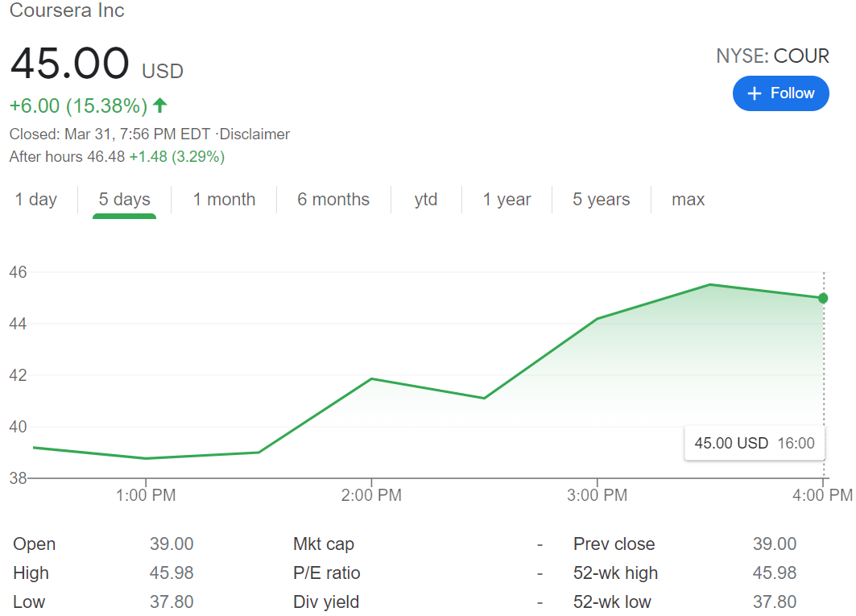The height and width of the screenshot is (616, 856).
Task: Click the 52-wk high label
Action: [616, 573]
